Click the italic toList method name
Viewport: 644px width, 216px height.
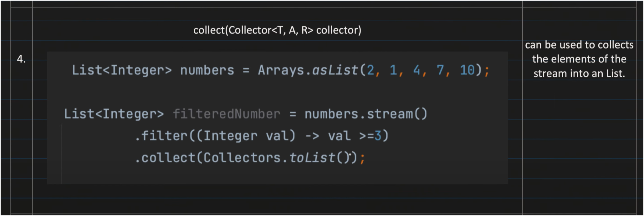(x=312, y=158)
